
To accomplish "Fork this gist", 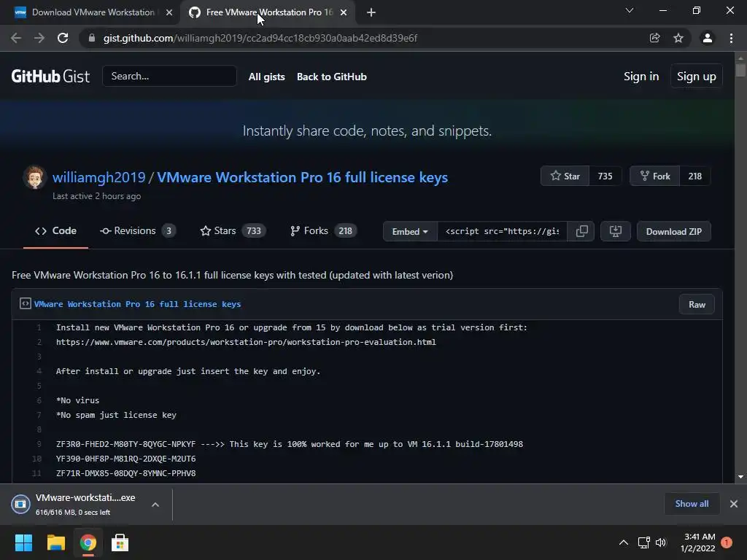I will [x=654, y=176].
